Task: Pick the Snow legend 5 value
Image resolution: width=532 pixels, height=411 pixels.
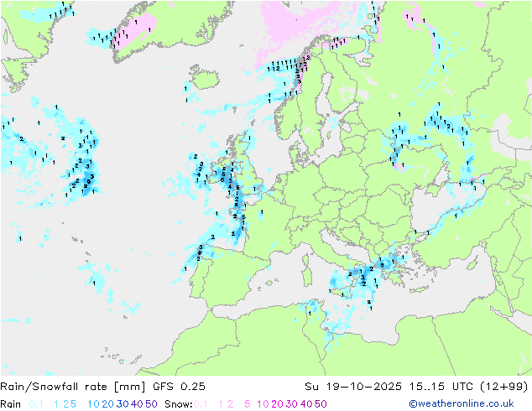Action: tap(248, 404)
